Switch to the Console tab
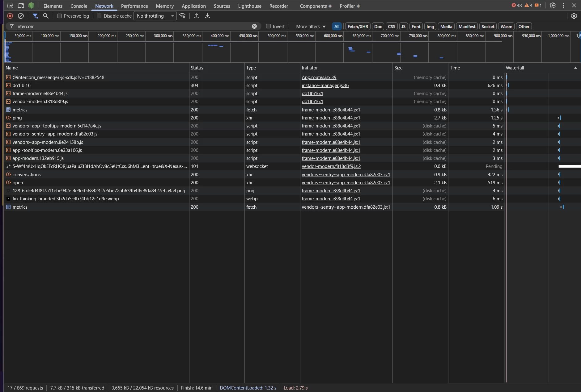 coord(79,6)
